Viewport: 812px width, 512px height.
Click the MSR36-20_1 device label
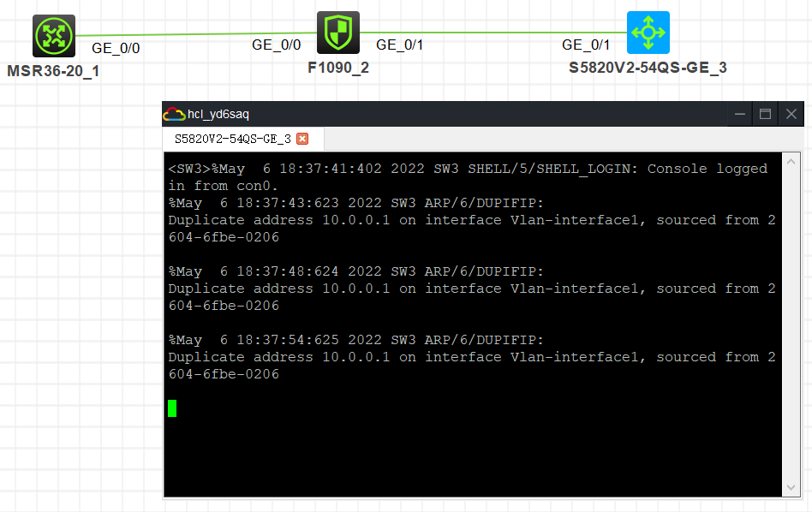coord(53,71)
